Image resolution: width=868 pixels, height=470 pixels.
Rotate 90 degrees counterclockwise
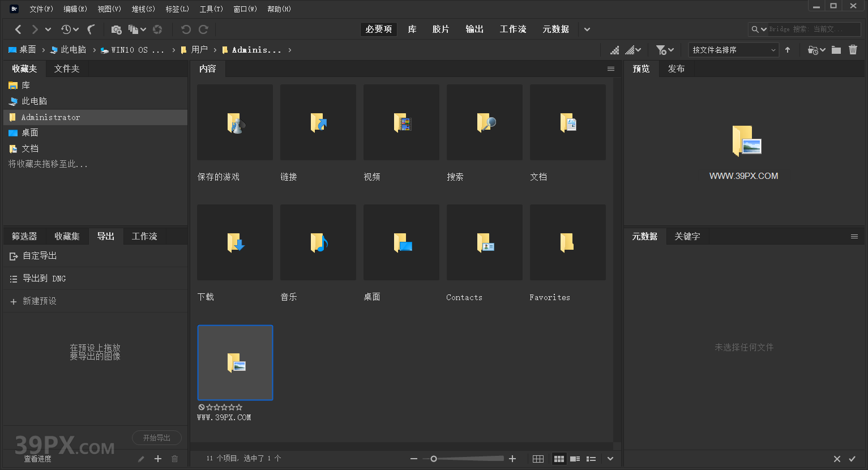[x=186, y=29]
